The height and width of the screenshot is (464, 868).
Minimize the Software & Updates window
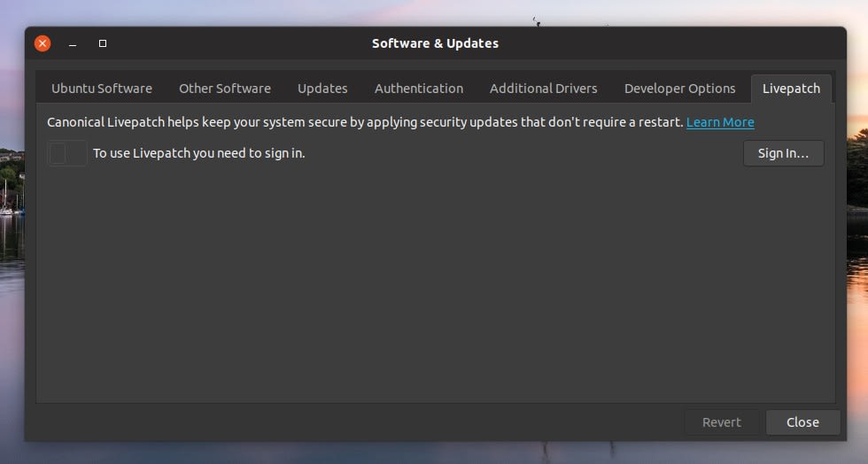(x=73, y=43)
